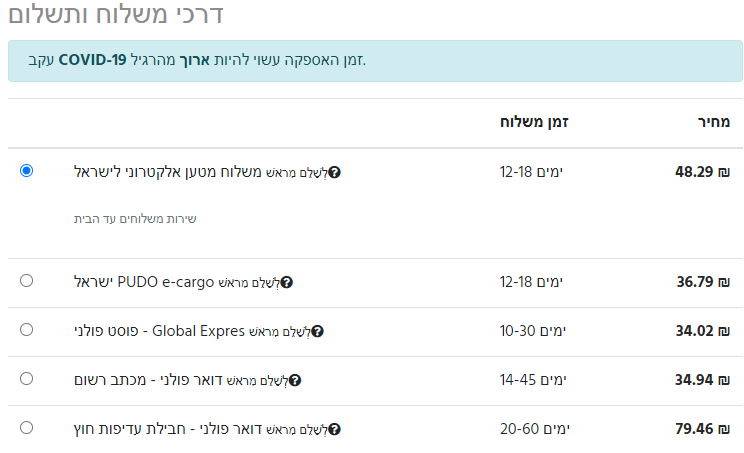The width and height of the screenshot is (744, 453).
Task: Choose the Global Expres radio button
Action: click(x=26, y=330)
